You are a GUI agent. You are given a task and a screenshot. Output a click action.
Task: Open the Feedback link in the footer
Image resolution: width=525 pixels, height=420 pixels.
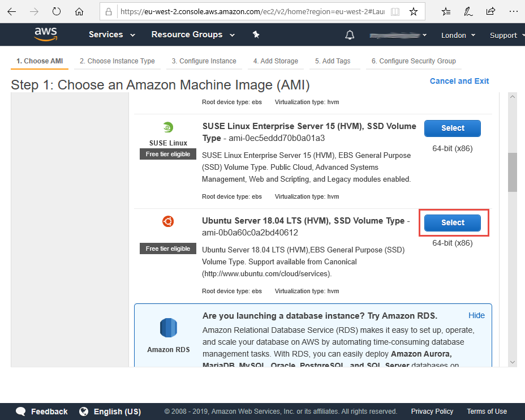tap(49, 412)
